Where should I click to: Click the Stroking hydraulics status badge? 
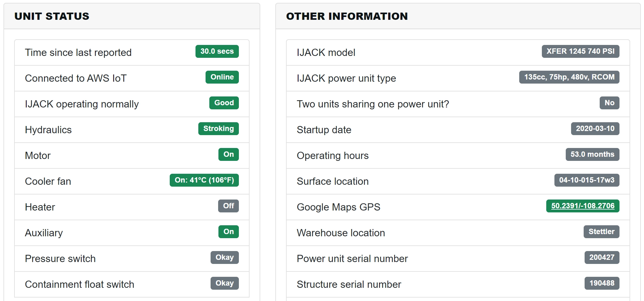click(x=218, y=129)
